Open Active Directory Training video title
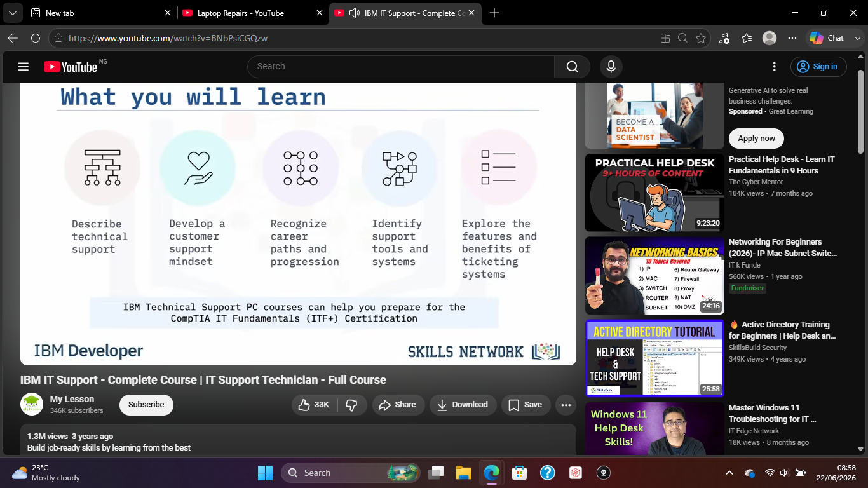This screenshot has height=488, width=868. 782,330
